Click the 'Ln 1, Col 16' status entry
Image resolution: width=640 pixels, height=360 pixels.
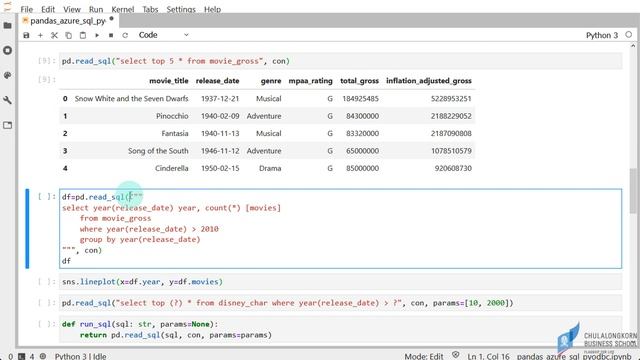pos(489,356)
